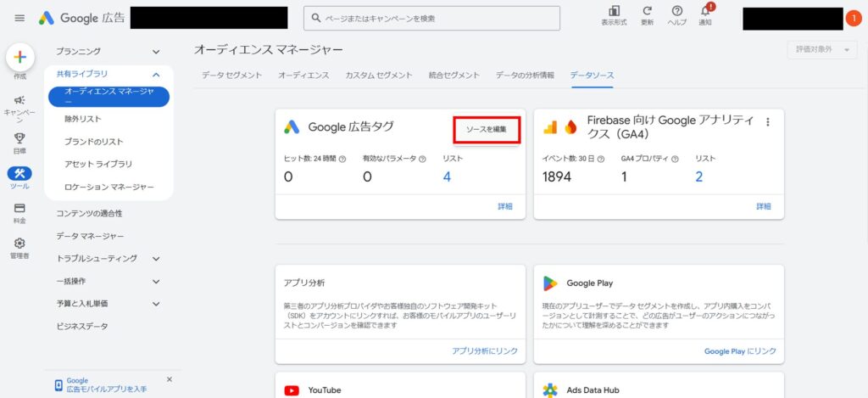The height and width of the screenshot is (398, 868).
Task: Open キャンペーン megaphone in sidebar
Action: point(19,100)
